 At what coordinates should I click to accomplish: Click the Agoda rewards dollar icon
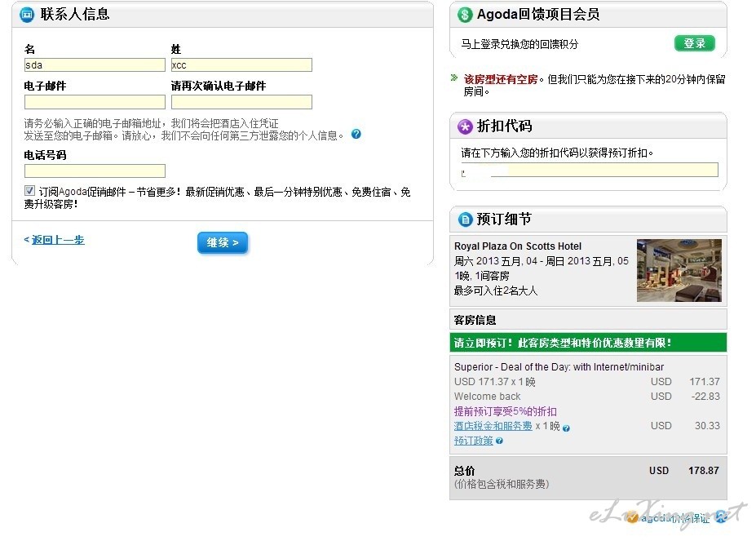[x=465, y=15]
